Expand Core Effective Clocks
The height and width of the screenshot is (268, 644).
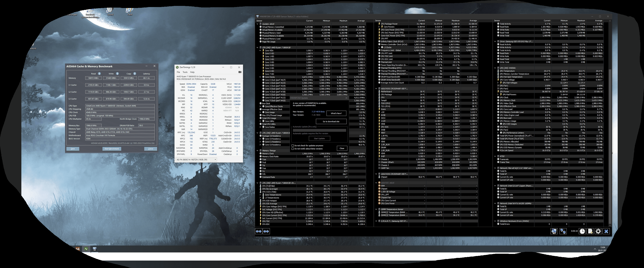pyautogui.click(x=260, y=106)
